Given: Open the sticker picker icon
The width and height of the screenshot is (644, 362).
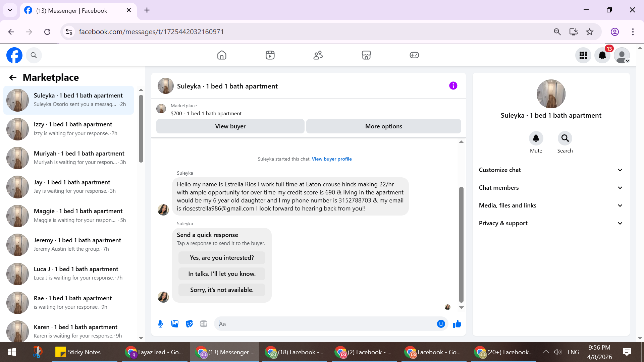Looking at the screenshot, I should [x=189, y=324].
